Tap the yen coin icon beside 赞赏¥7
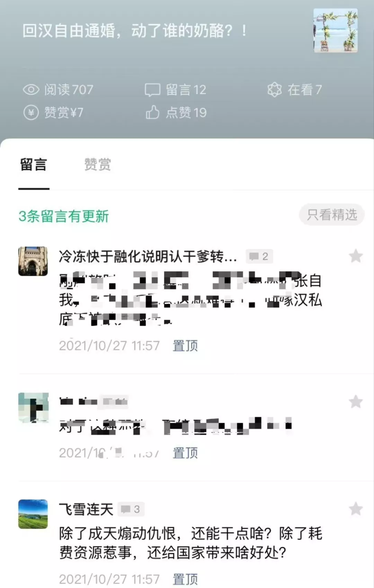This screenshot has width=374, height=588. click(31, 112)
